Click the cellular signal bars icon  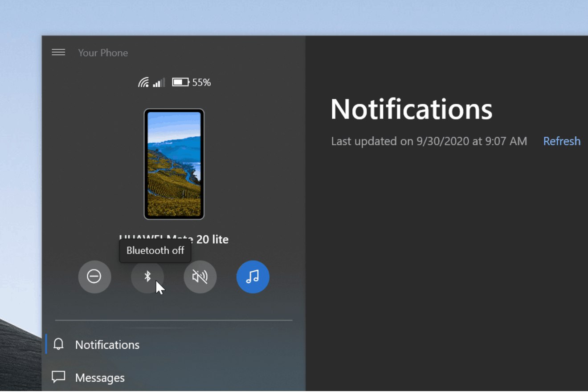(x=159, y=82)
